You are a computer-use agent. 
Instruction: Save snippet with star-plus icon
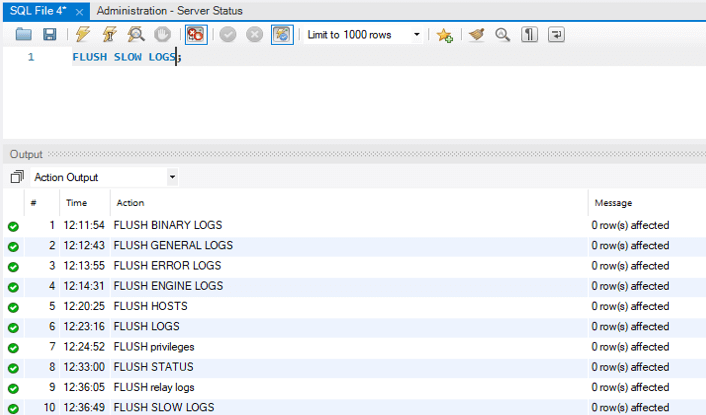[444, 35]
